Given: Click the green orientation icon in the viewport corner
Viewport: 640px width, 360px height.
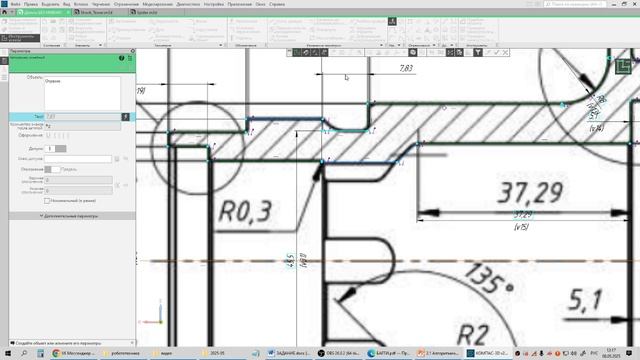Looking at the screenshot, I should coord(623,67).
